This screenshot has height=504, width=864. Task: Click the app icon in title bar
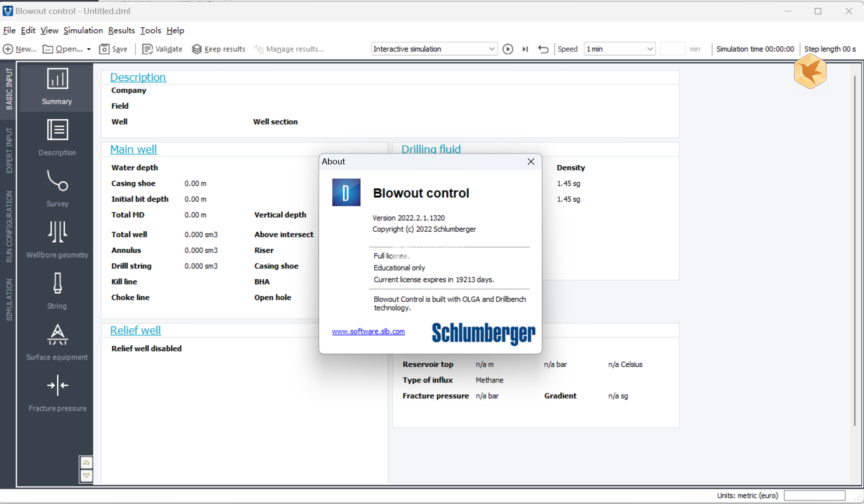pos(7,11)
